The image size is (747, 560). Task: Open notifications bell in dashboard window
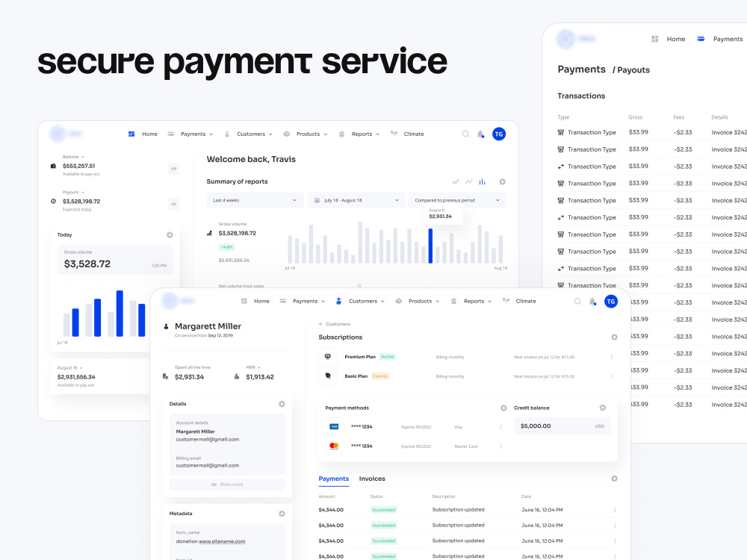click(x=480, y=134)
